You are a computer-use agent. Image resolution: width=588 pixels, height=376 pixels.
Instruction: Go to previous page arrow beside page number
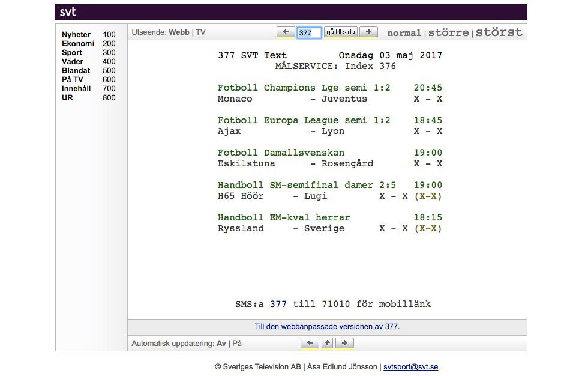(x=286, y=32)
